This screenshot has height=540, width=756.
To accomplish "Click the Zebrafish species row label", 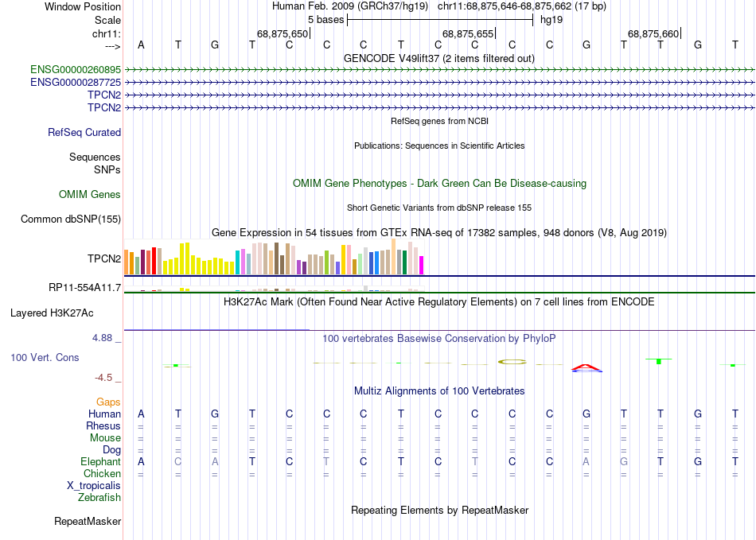I will (99, 497).
